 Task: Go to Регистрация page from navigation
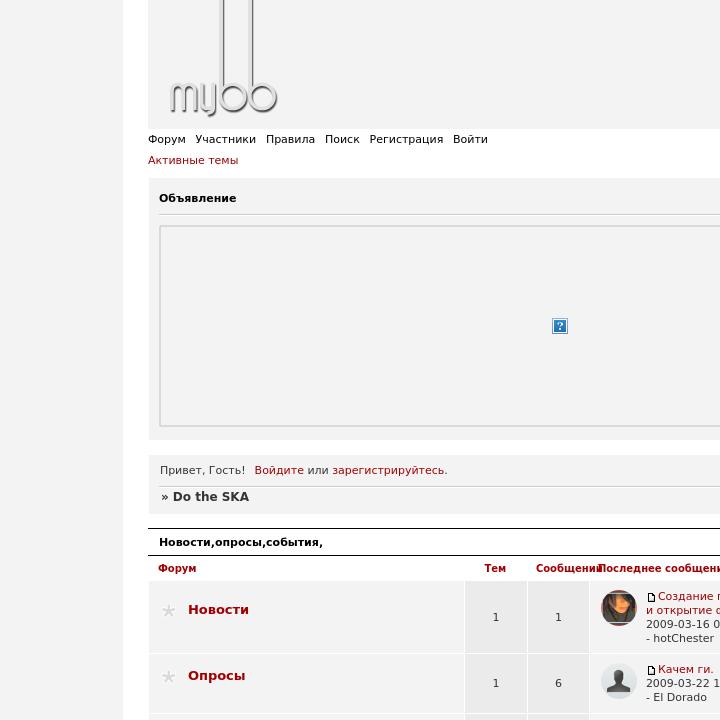(406, 139)
